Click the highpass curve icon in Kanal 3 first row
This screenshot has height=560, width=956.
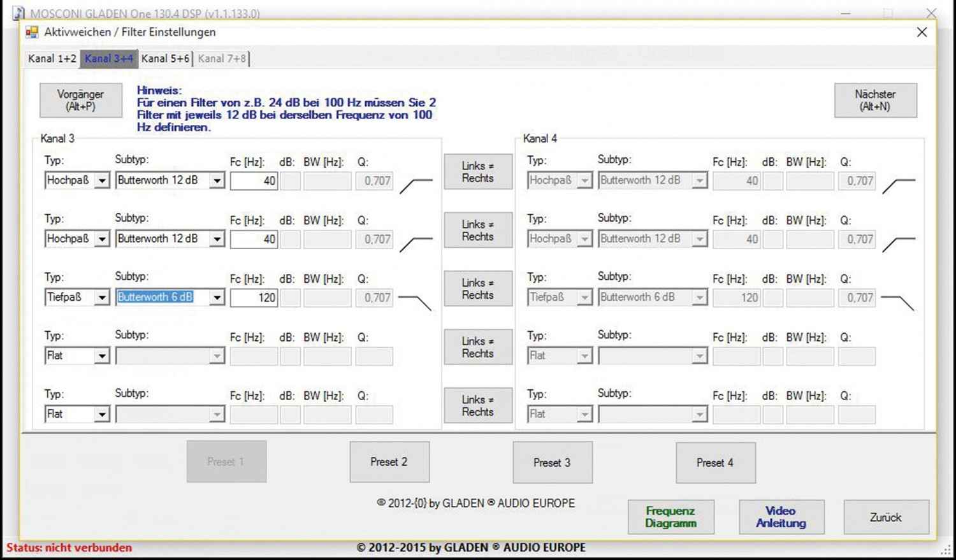416,186
